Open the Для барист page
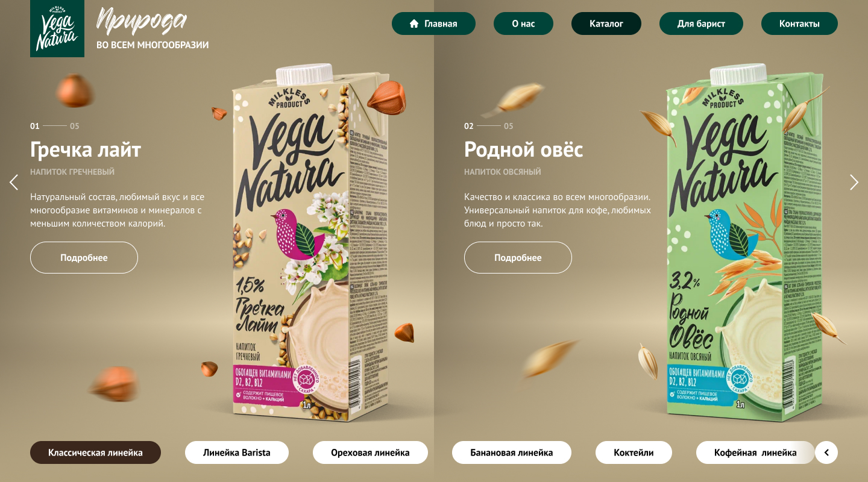This screenshot has width=868, height=482. point(701,23)
